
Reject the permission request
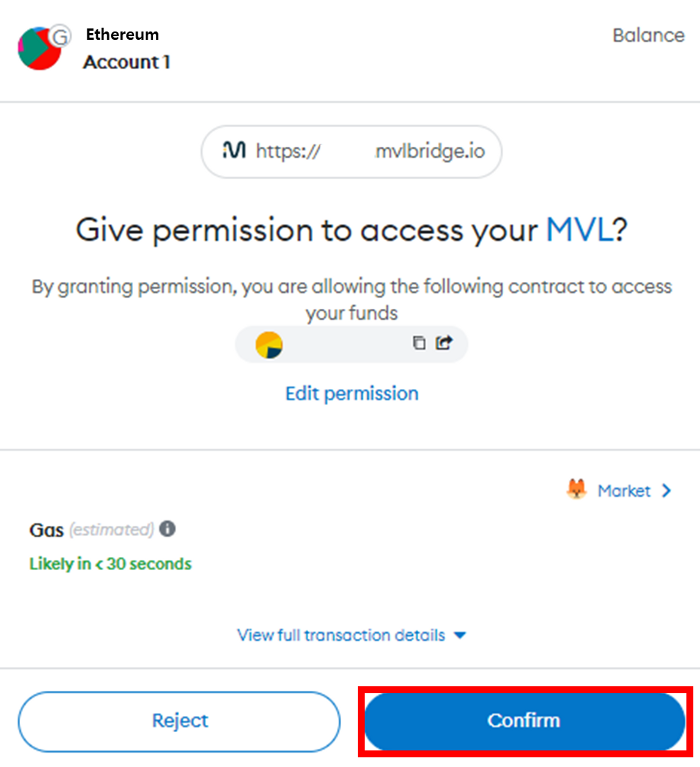click(x=179, y=722)
